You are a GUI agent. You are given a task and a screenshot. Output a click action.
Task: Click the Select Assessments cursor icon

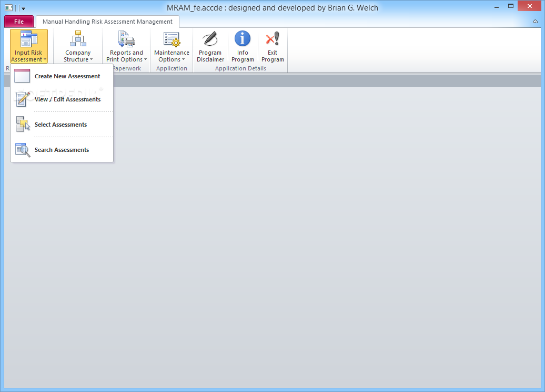[x=23, y=125]
